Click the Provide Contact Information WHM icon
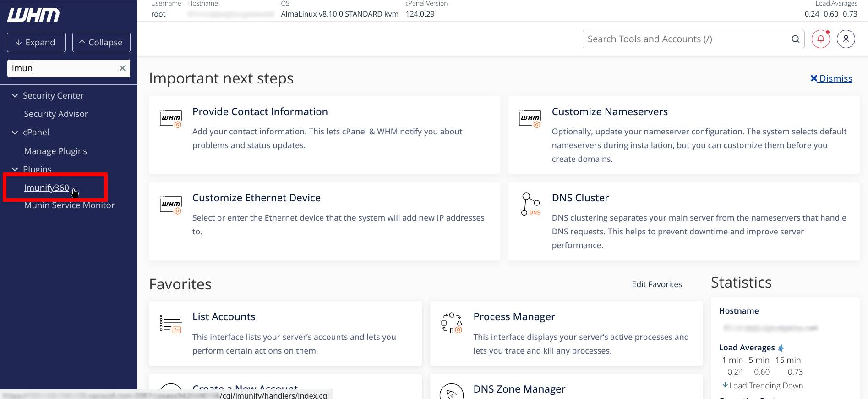 click(171, 118)
